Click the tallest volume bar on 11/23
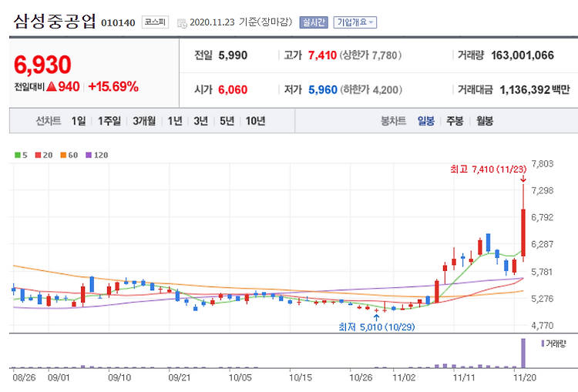 tap(523, 353)
